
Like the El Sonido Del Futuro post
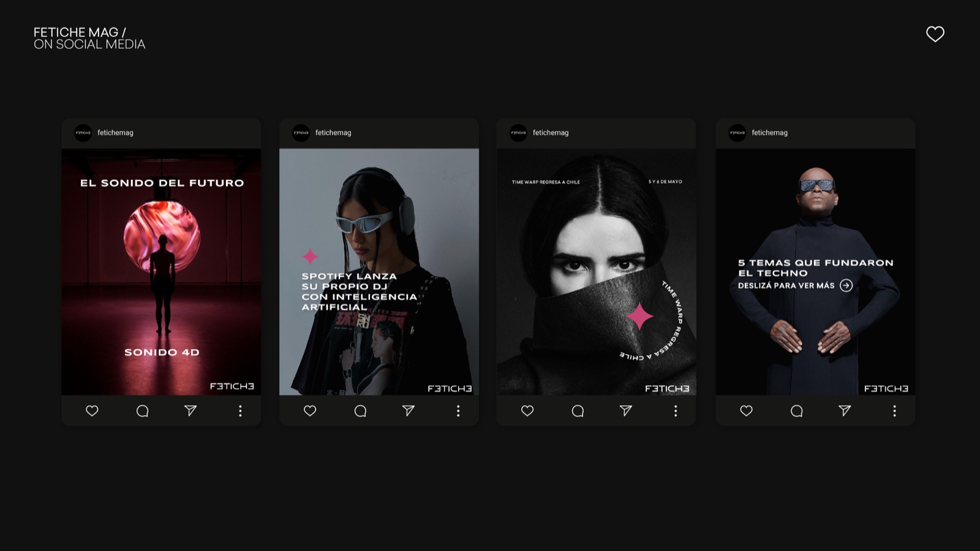[x=92, y=411]
